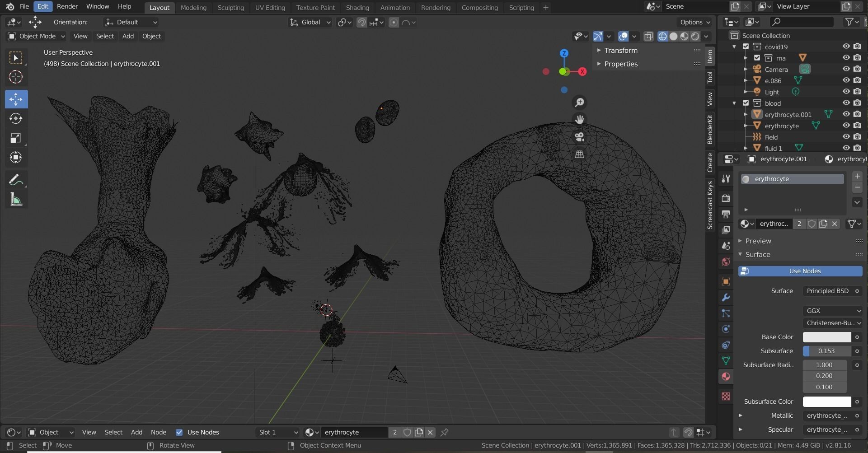Select the Annotate tool
This screenshot has width=868, height=453.
point(16,180)
